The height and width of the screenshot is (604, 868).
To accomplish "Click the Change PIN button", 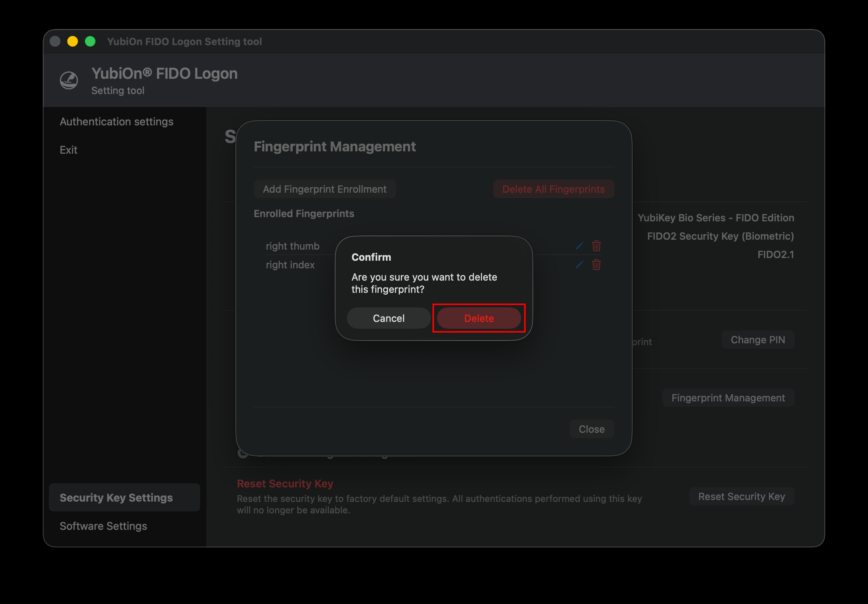I will pos(758,339).
